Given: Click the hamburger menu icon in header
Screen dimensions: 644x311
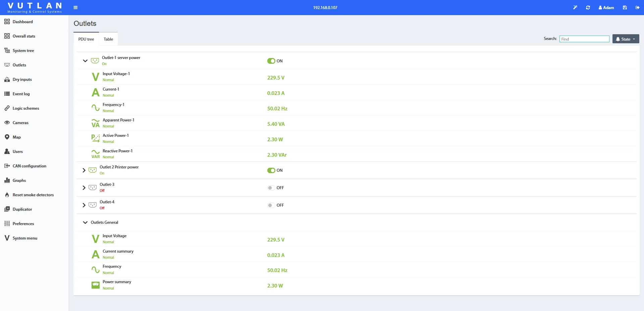Looking at the screenshot, I should coord(75,7).
